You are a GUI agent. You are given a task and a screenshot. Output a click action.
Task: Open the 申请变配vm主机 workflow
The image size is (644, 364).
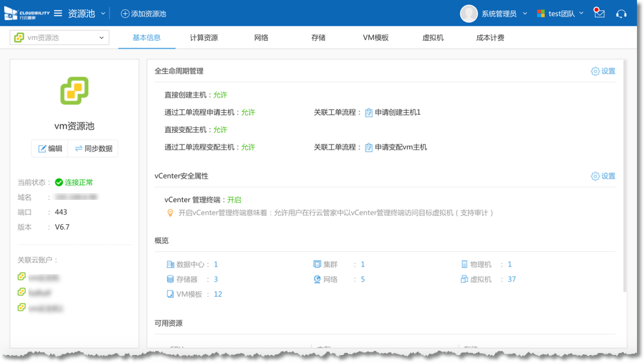pos(400,147)
